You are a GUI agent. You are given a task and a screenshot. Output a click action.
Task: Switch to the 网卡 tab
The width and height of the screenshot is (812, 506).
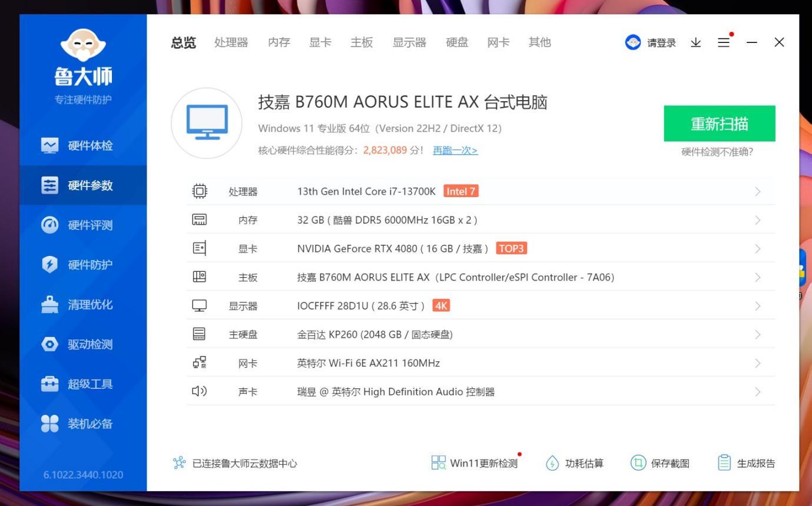point(498,42)
